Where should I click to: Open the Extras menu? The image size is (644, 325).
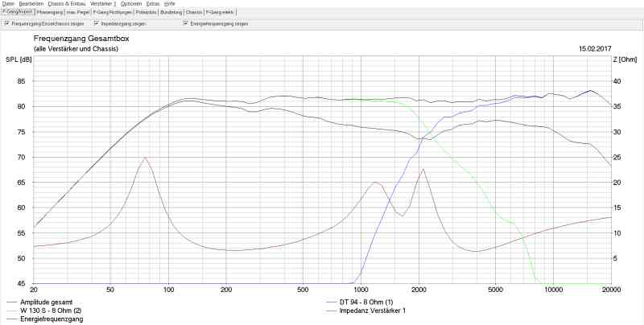[x=153, y=3]
